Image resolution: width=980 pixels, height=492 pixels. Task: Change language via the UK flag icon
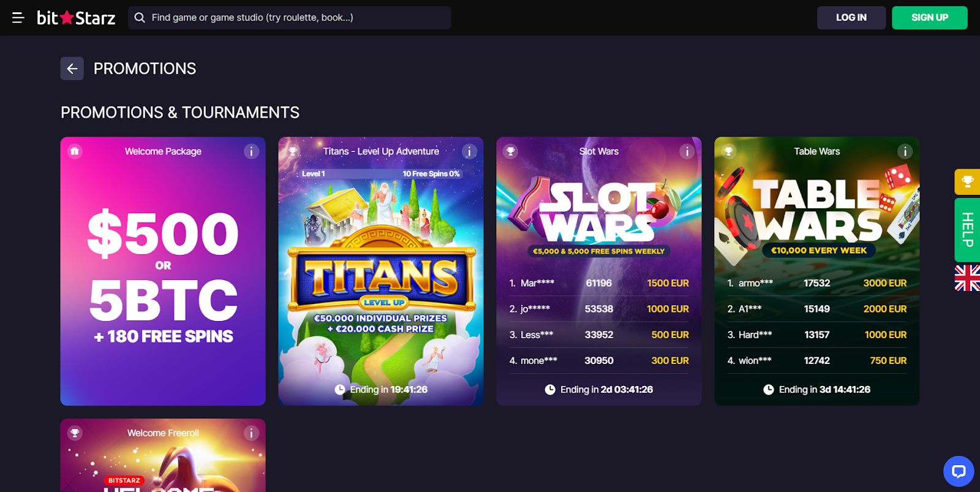pyautogui.click(x=967, y=278)
